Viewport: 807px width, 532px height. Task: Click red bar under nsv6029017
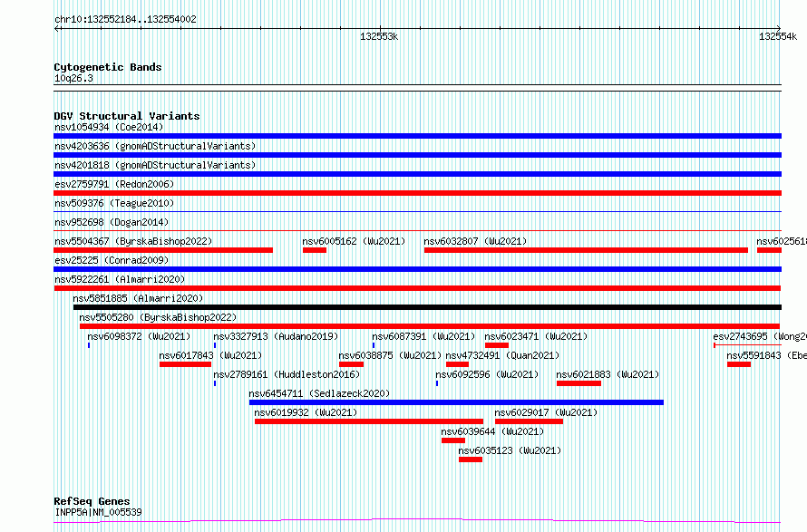click(x=529, y=421)
